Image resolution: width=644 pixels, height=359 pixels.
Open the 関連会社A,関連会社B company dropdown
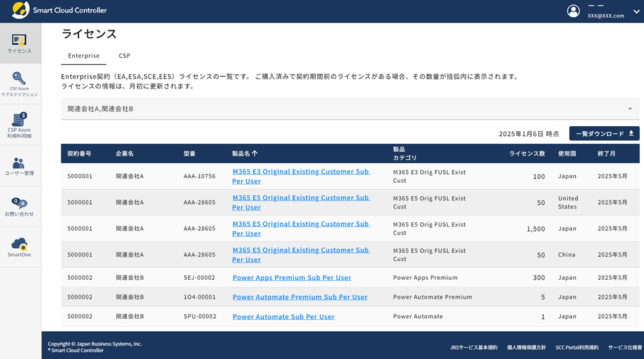click(x=350, y=109)
